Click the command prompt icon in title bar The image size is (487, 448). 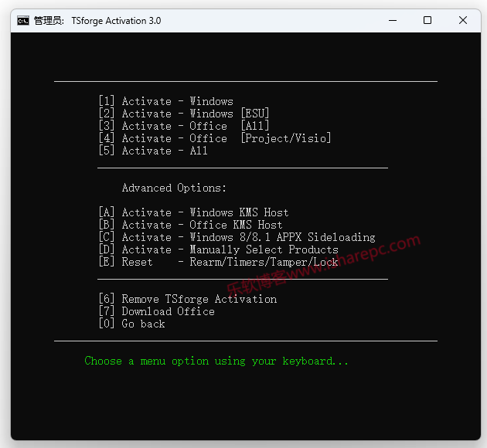[23, 21]
